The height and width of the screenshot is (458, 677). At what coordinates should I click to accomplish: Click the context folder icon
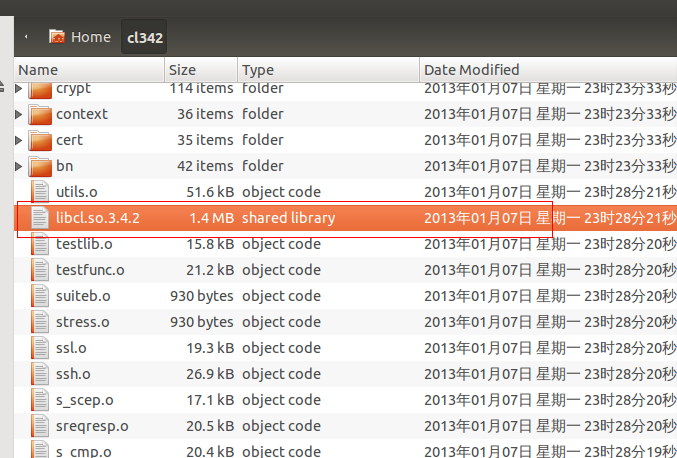pyautogui.click(x=40, y=114)
